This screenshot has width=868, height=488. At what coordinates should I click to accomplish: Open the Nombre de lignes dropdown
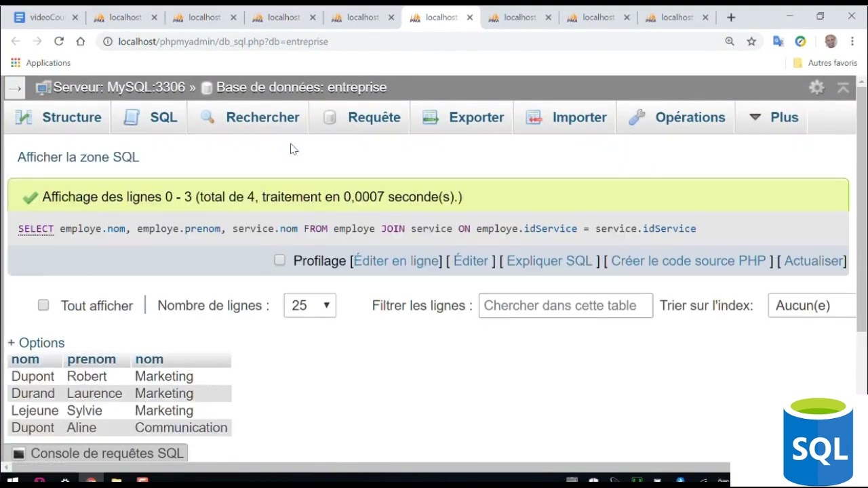[310, 305]
